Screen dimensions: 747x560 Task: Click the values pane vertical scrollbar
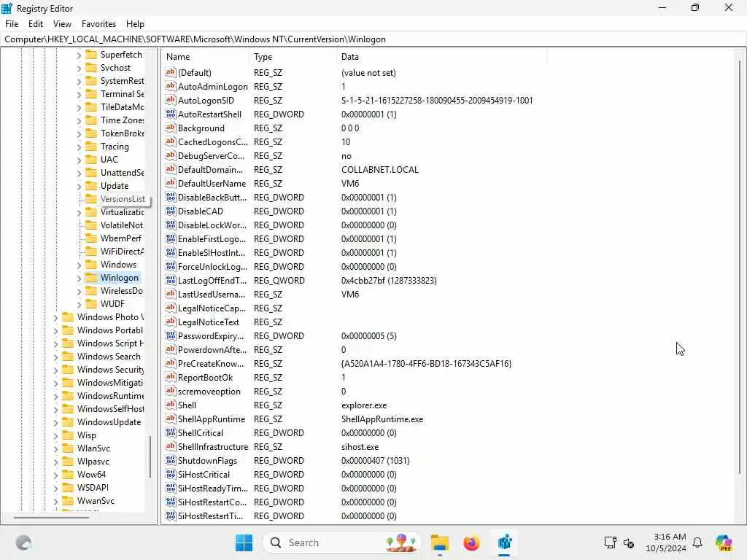point(740,267)
